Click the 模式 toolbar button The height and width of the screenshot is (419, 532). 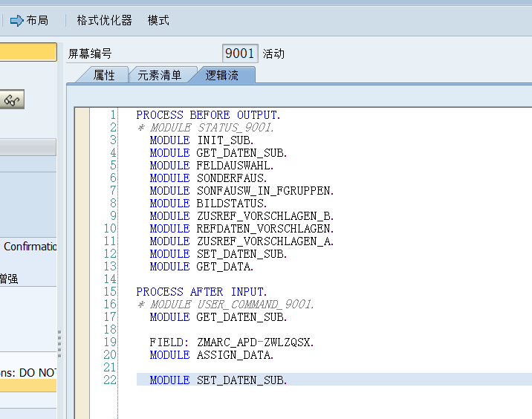point(158,21)
